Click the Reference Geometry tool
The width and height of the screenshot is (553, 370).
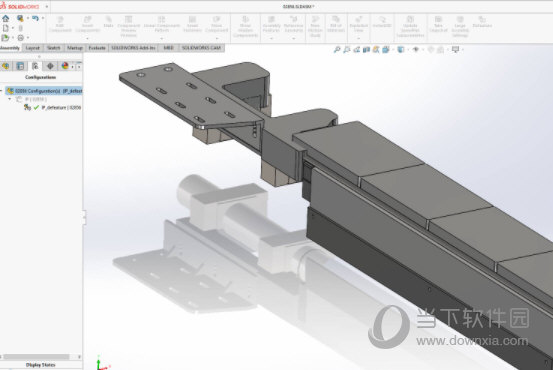tap(293, 24)
